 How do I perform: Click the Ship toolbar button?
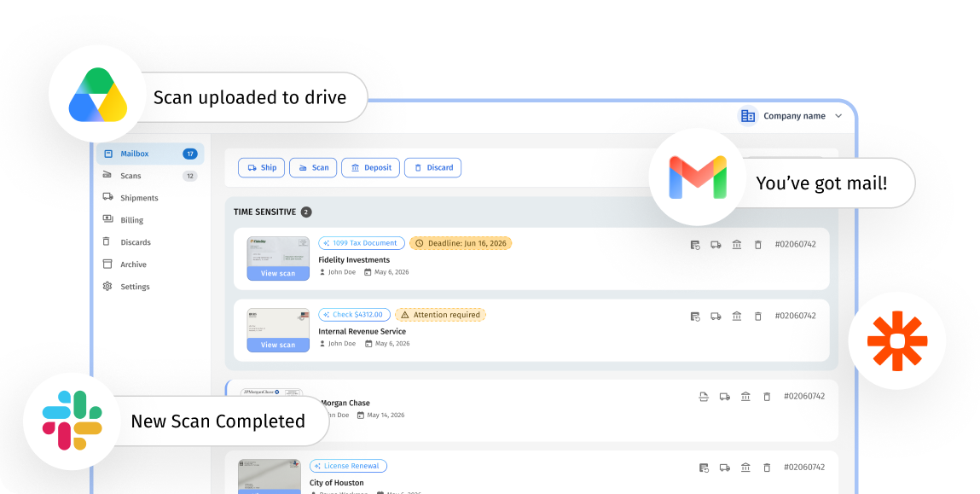pyautogui.click(x=261, y=167)
